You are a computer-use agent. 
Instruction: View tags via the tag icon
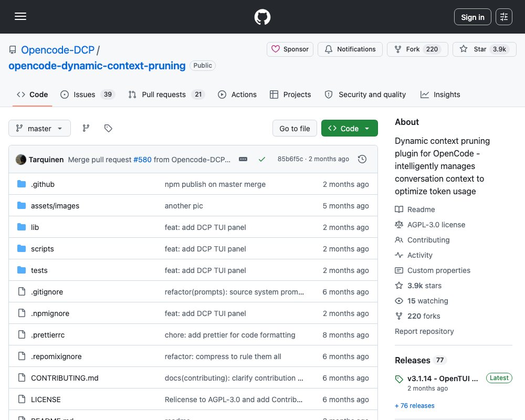coord(108,128)
